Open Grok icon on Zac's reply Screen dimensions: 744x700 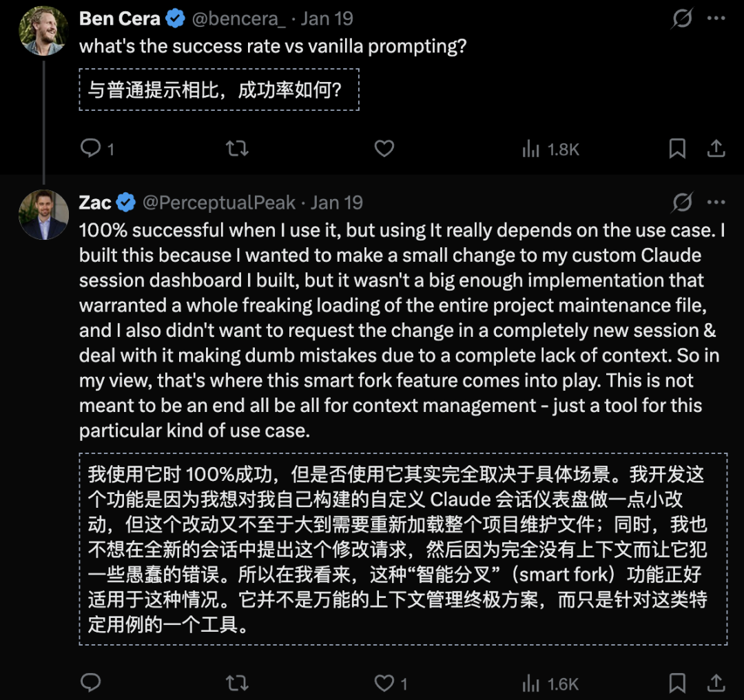pyautogui.click(x=682, y=203)
